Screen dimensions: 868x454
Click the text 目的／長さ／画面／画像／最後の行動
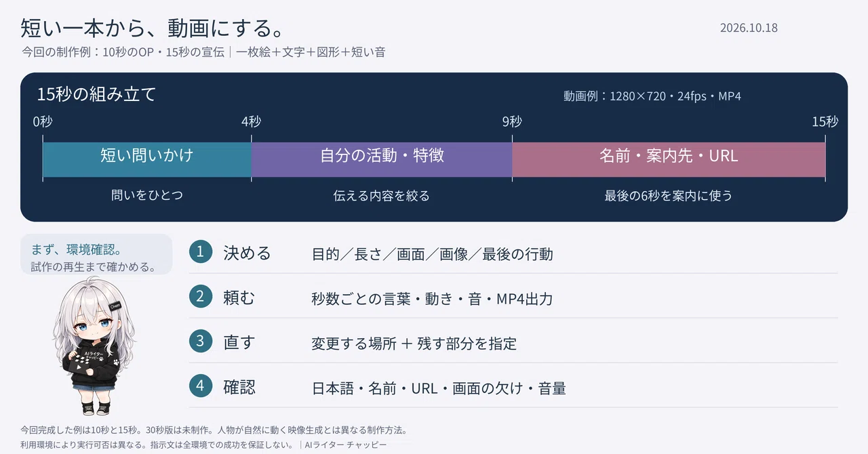pos(433,254)
